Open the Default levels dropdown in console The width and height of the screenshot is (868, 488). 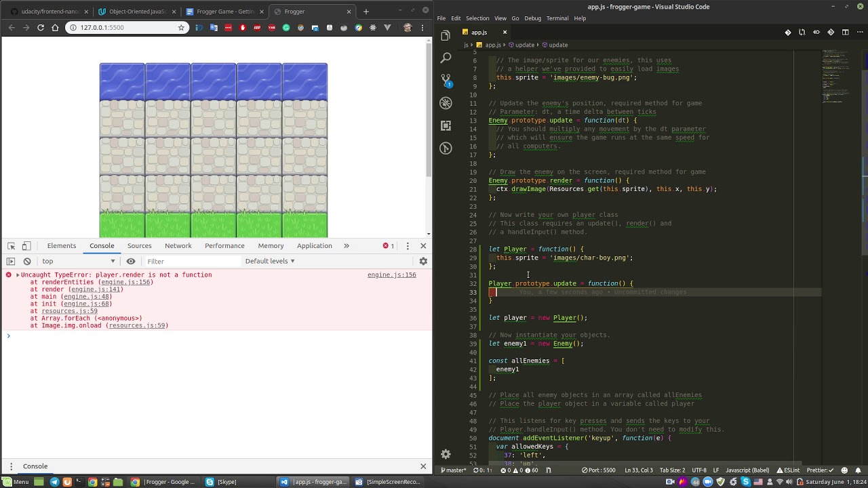coord(270,261)
